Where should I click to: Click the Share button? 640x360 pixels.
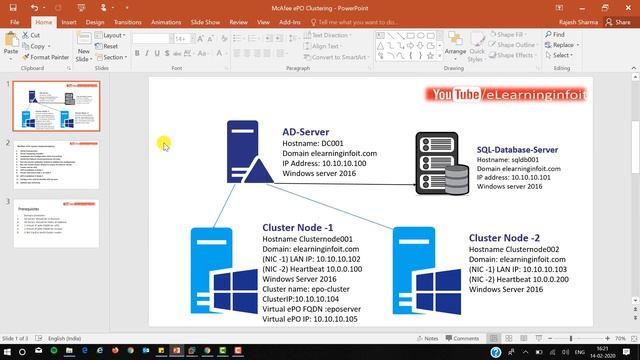pos(618,22)
